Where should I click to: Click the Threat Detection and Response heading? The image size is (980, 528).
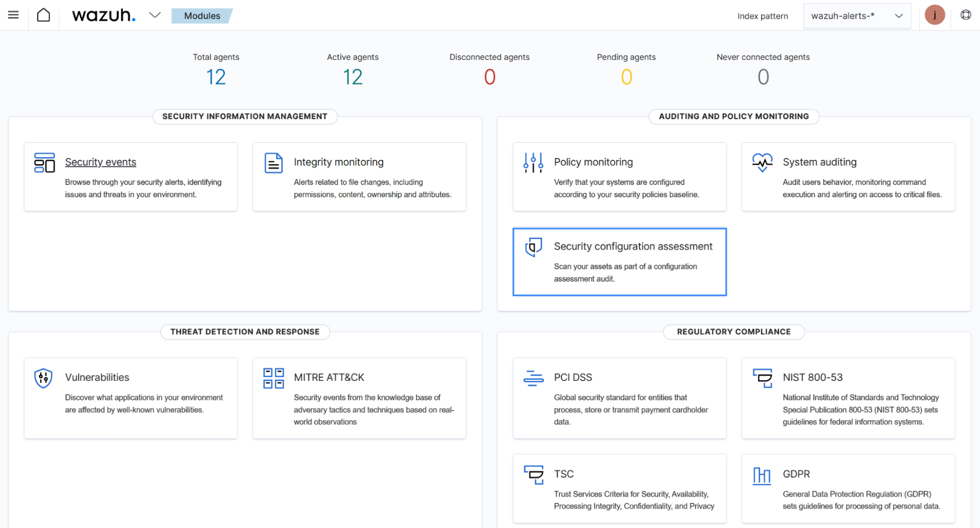(245, 332)
